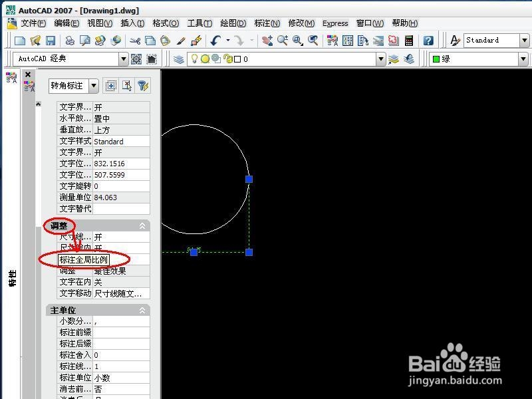The height and width of the screenshot is (399, 532).
Task: Toggle layer 0 lock icon
Action: (x=228, y=59)
